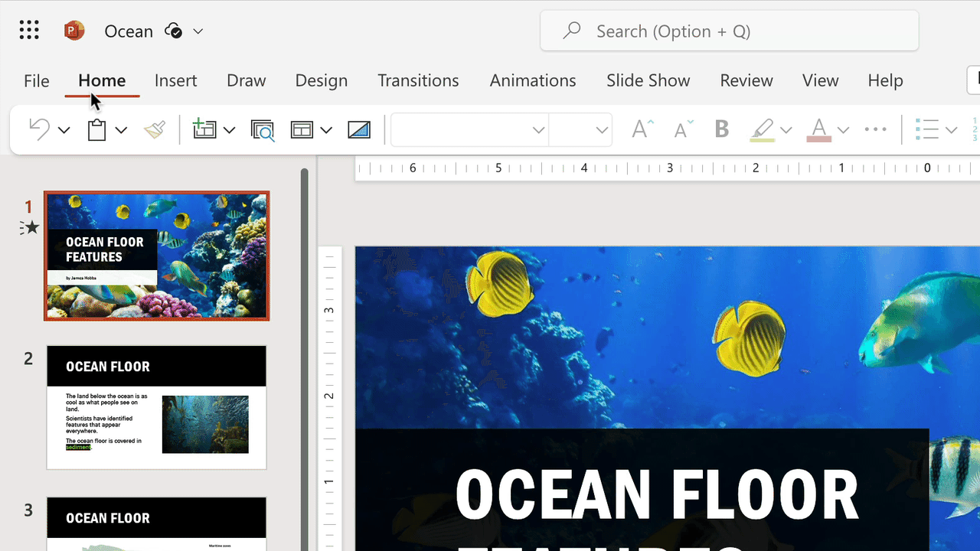The width and height of the screenshot is (980, 551).
Task: Click the Text Highlight Color icon
Action: pos(762,129)
